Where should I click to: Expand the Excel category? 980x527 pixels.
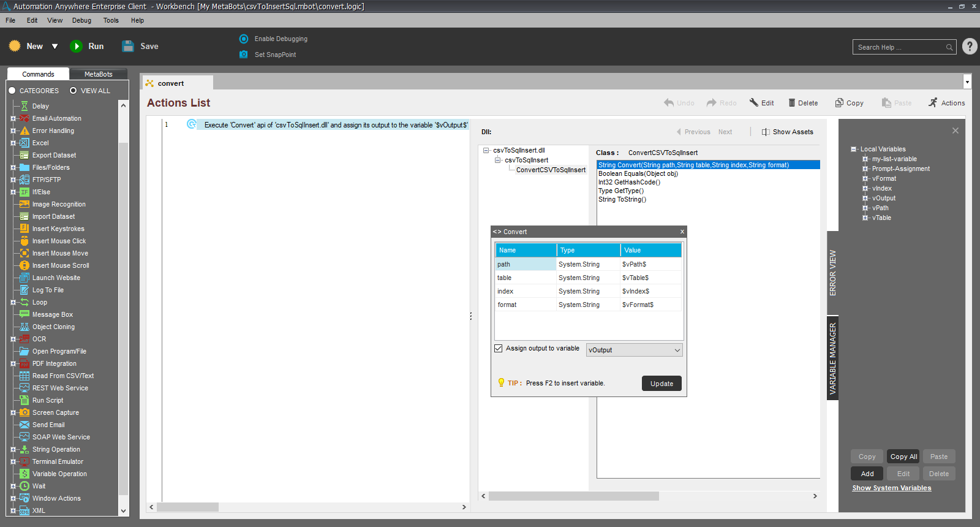[x=13, y=143]
